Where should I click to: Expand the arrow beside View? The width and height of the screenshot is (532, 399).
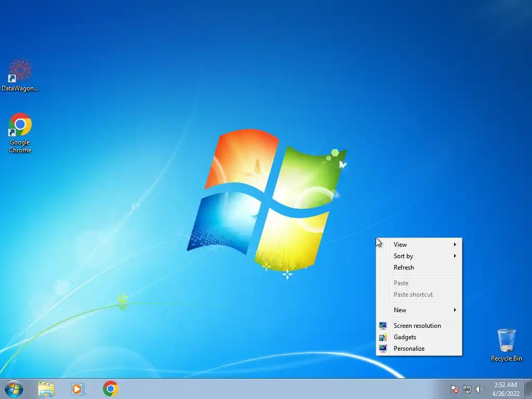455,245
